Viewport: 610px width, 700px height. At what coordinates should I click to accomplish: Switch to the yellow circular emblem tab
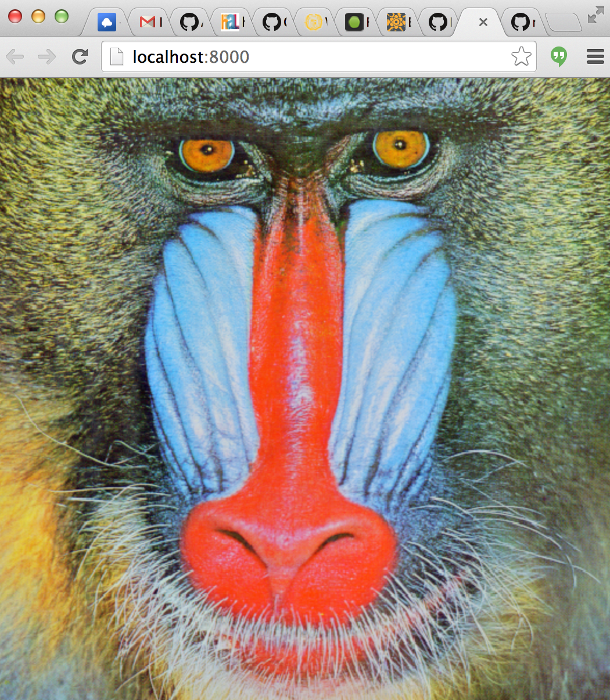(x=313, y=23)
